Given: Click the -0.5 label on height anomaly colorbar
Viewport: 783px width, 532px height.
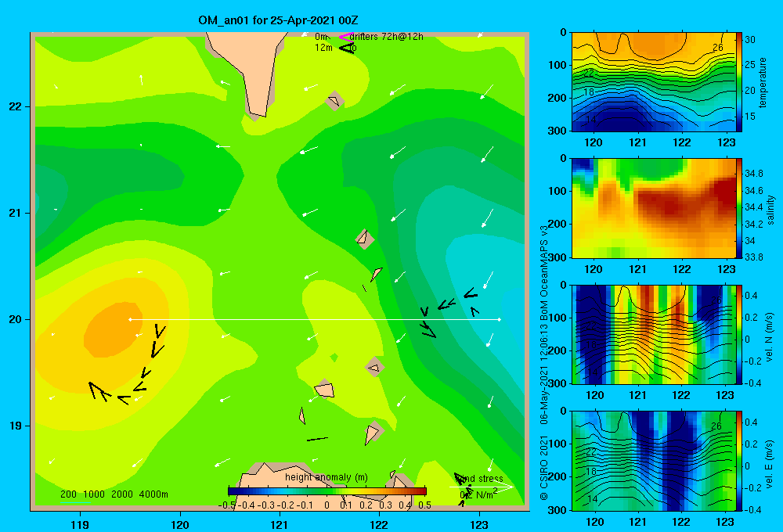Looking at the screenshot, I should [226, 505].
